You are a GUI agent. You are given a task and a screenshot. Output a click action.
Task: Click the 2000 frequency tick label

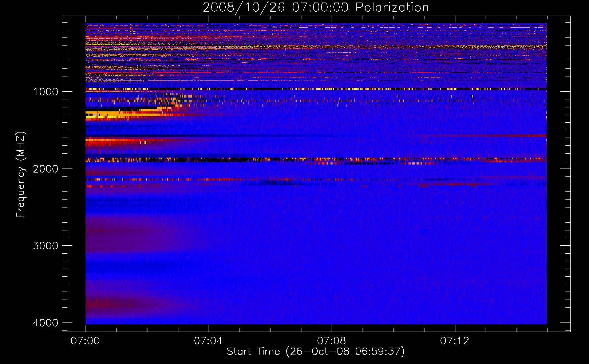(x=46, y=169)
